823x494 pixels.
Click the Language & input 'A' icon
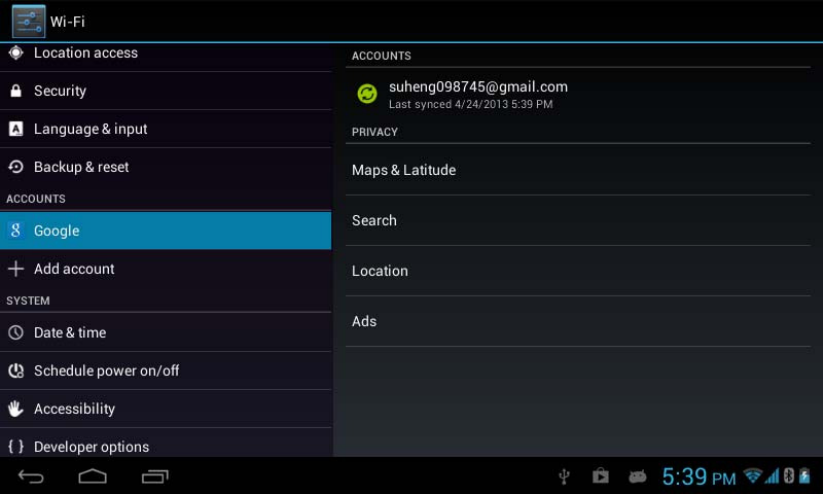(x=16, y=129)
